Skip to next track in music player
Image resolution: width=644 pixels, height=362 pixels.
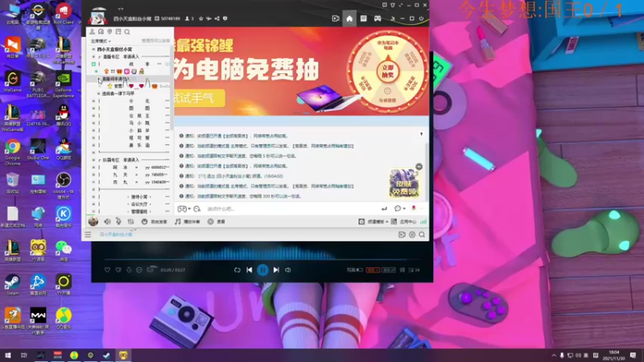tap(276, 270)
